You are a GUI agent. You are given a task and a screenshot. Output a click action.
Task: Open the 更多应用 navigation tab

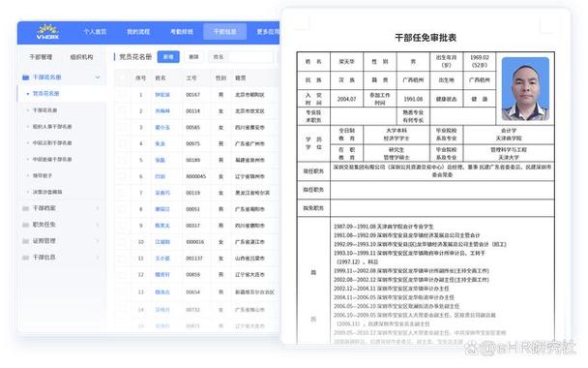[x=268, y=32]
